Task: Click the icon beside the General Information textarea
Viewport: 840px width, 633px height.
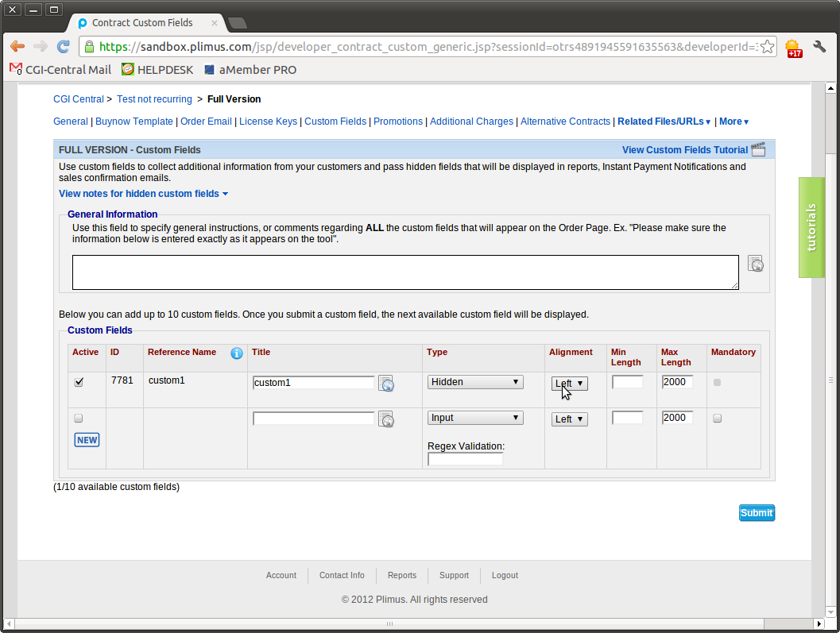Action: coord(756,264)
